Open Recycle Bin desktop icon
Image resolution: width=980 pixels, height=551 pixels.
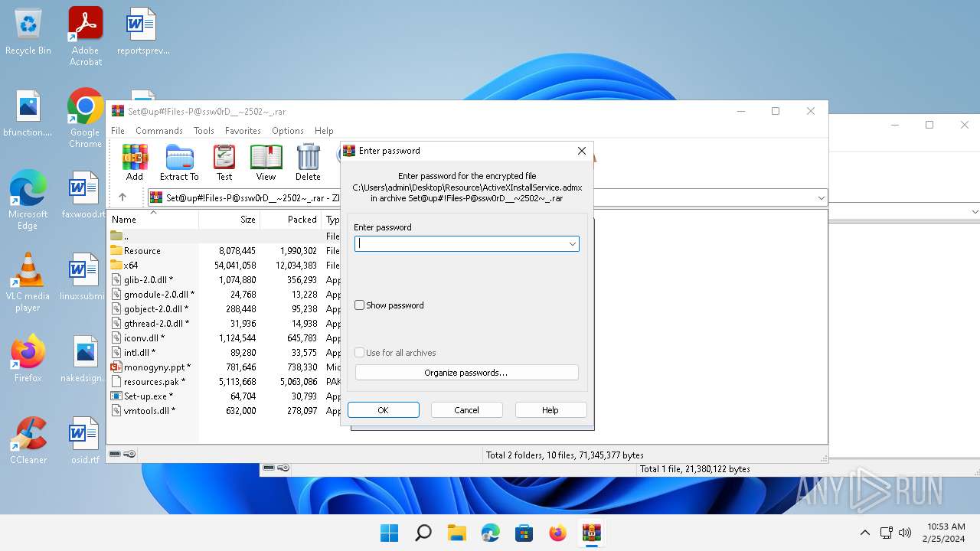(x=28, y=32)
